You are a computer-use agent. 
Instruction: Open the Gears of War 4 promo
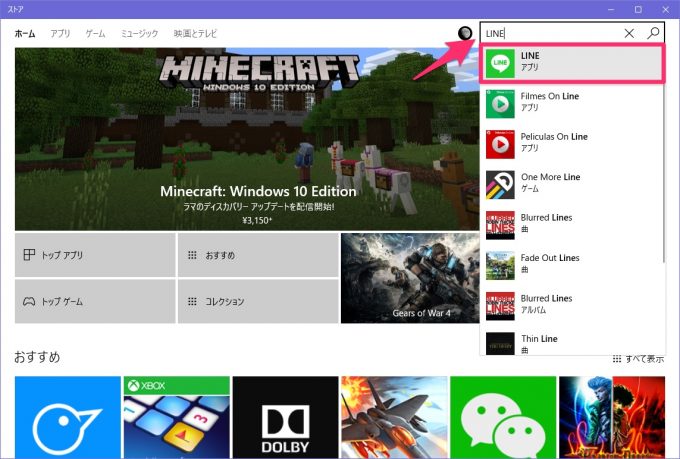[410, 278]
